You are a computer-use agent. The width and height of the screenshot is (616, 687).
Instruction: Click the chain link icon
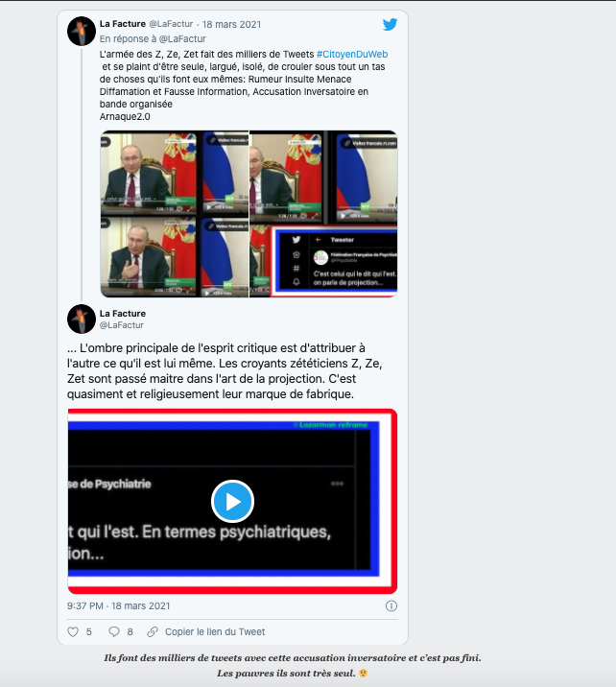pos(153,631)
